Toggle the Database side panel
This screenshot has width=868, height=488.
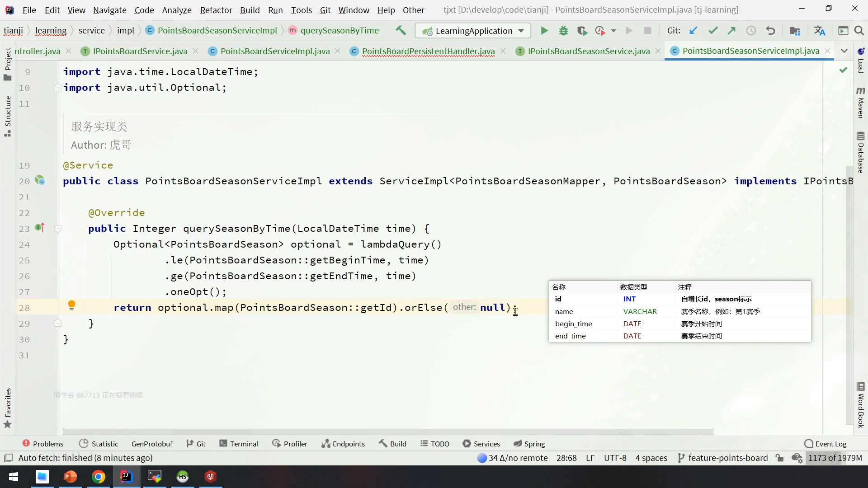click(x=860, y=153)
